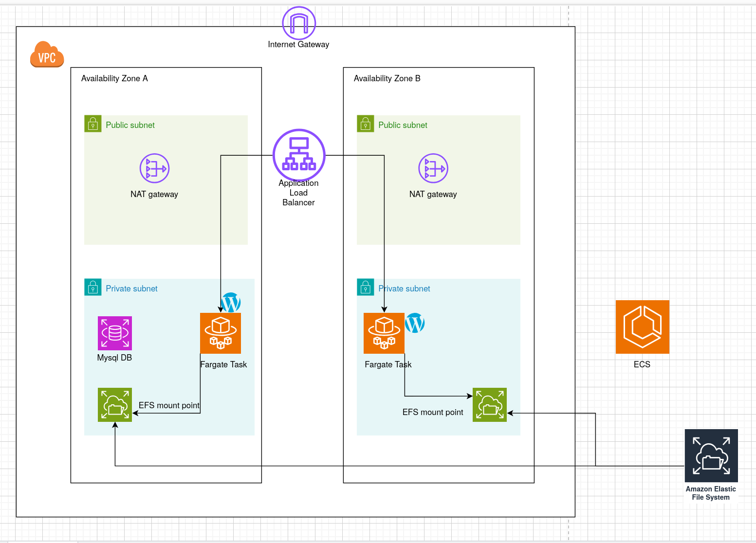Click WordPress logo in Zone A subnet
The image size is (756, 543).
coord(231,302)
